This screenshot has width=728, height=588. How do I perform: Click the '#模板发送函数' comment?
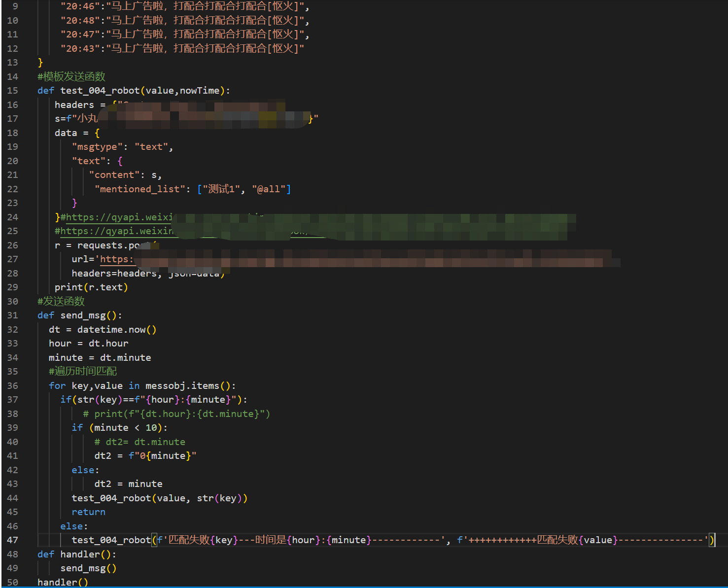(71, 76)
